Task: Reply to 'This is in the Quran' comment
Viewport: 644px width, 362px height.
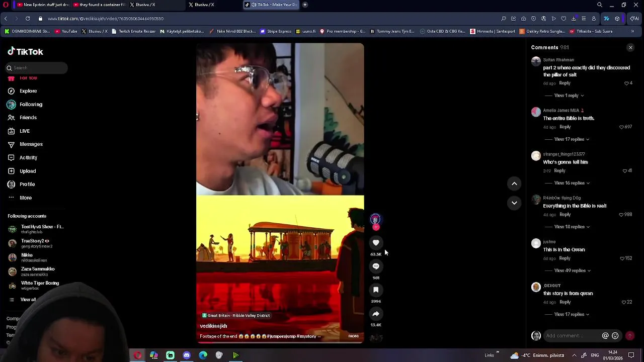Action: [565, 258]
